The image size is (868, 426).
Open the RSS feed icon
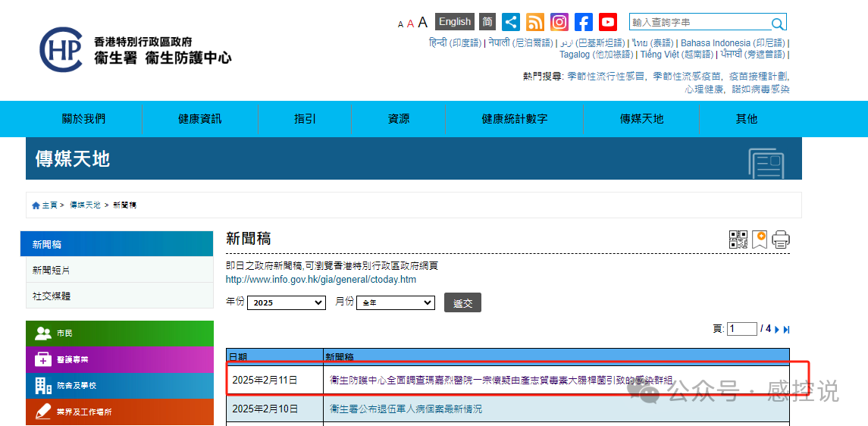point(534,22)
